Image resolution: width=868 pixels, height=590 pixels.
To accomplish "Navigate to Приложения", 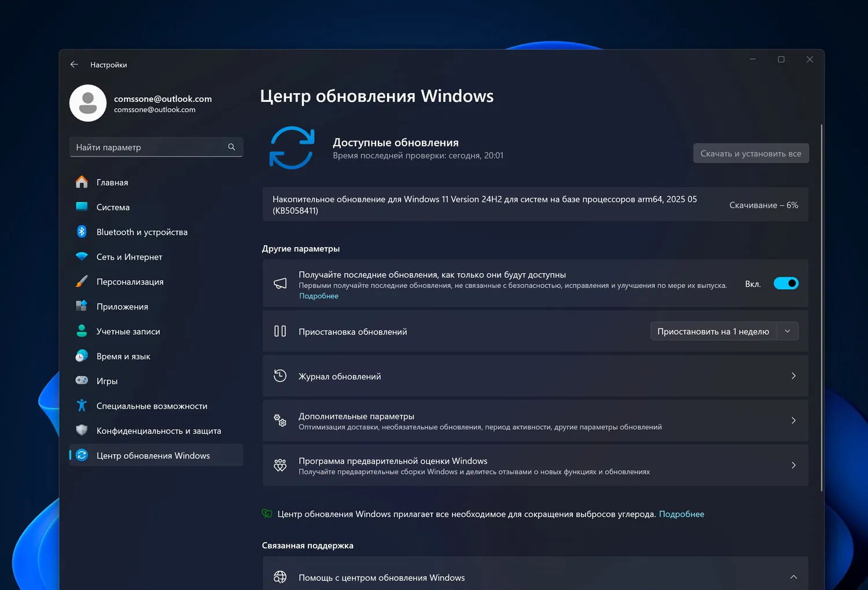I will (x=156, y=307).
